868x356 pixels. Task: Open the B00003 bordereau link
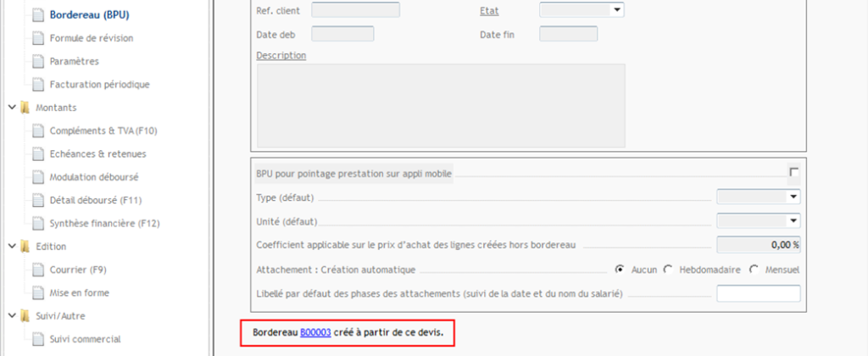pyautogui.click(x=315, y=333)
